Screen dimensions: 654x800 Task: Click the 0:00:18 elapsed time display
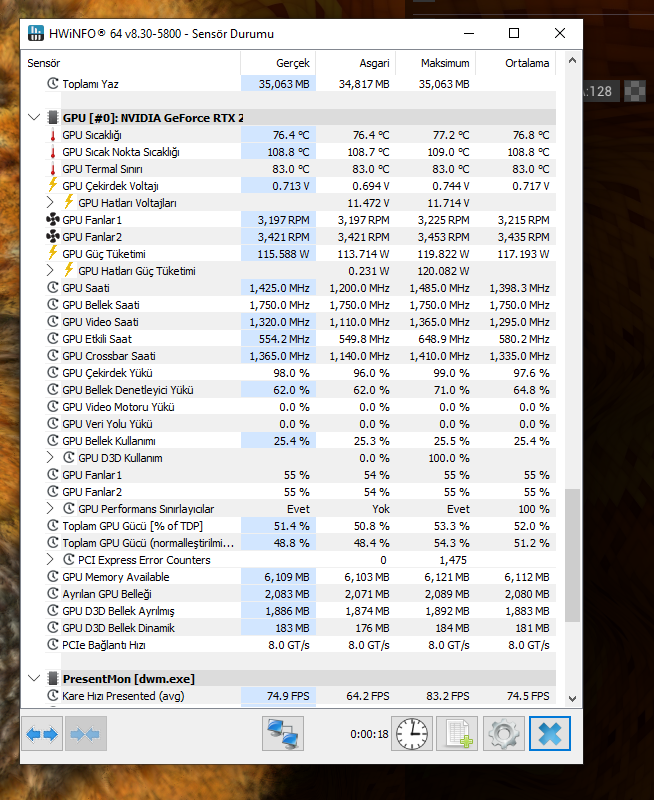369,734
